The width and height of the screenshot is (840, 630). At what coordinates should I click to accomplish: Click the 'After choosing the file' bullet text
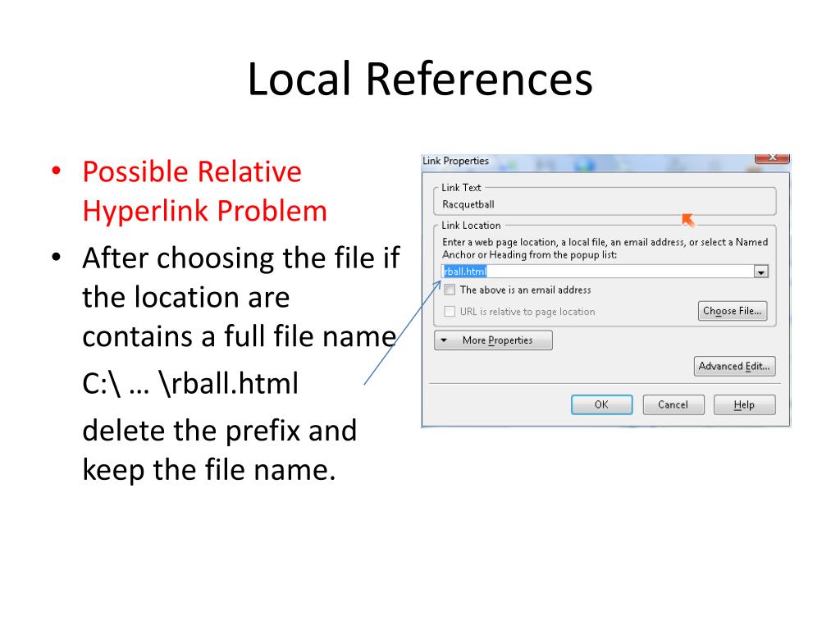pyautogui.click(x=241, y=297)
